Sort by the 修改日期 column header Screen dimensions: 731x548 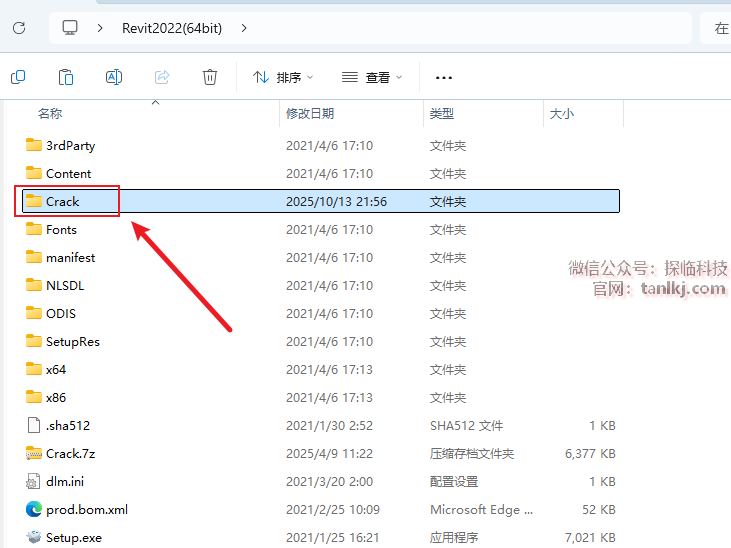point(310,114)
